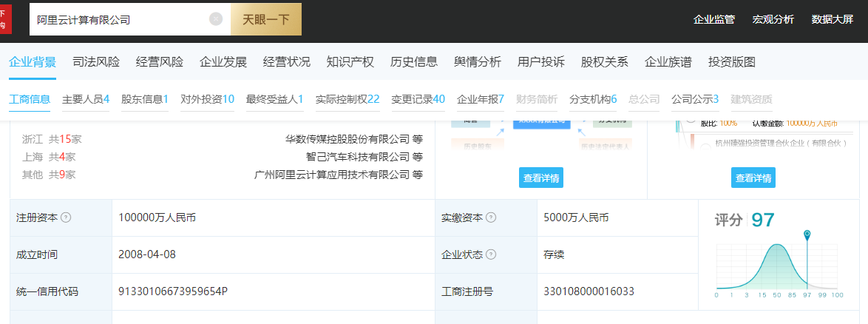Click the 2008-04-08 founding date

click(147, 254)
